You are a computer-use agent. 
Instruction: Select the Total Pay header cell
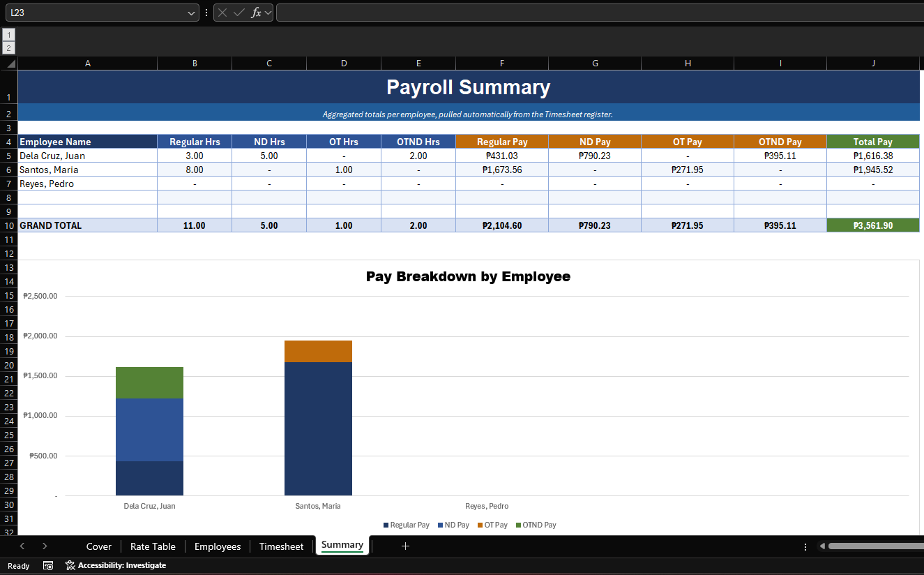coord(873,142)
